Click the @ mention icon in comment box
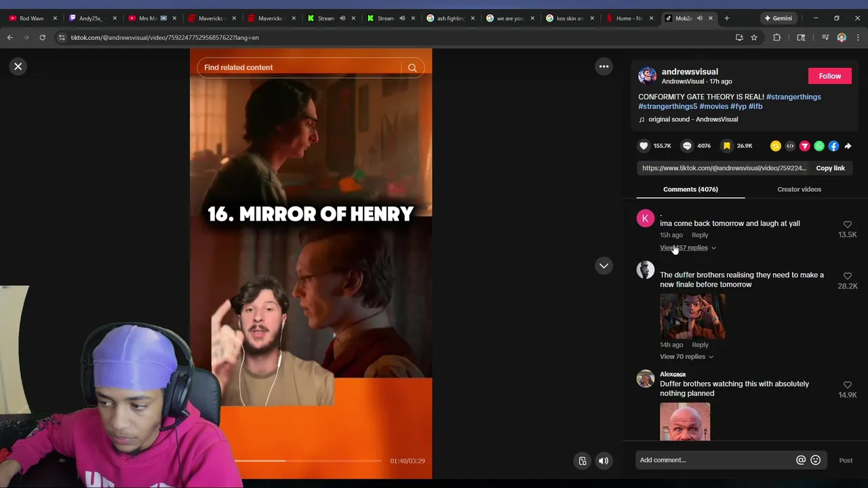 point(801,460)
